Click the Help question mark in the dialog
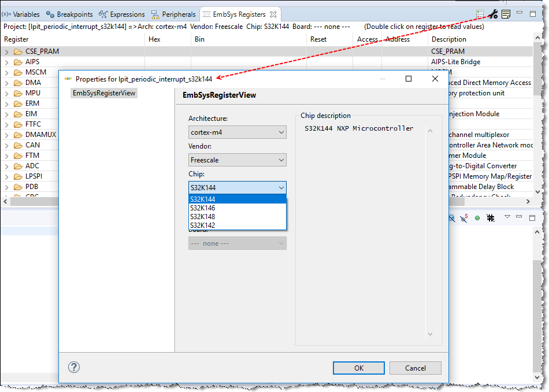 (x=73, y=368)
